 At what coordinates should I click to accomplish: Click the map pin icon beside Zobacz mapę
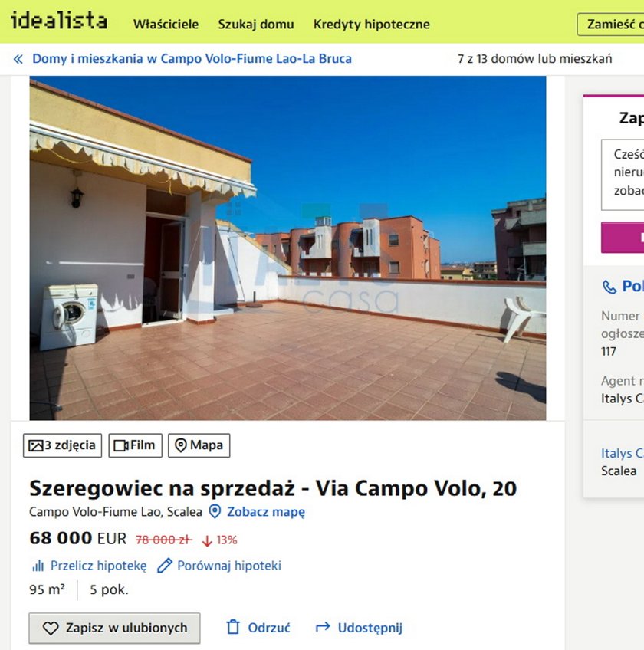(x=215, y=511)
